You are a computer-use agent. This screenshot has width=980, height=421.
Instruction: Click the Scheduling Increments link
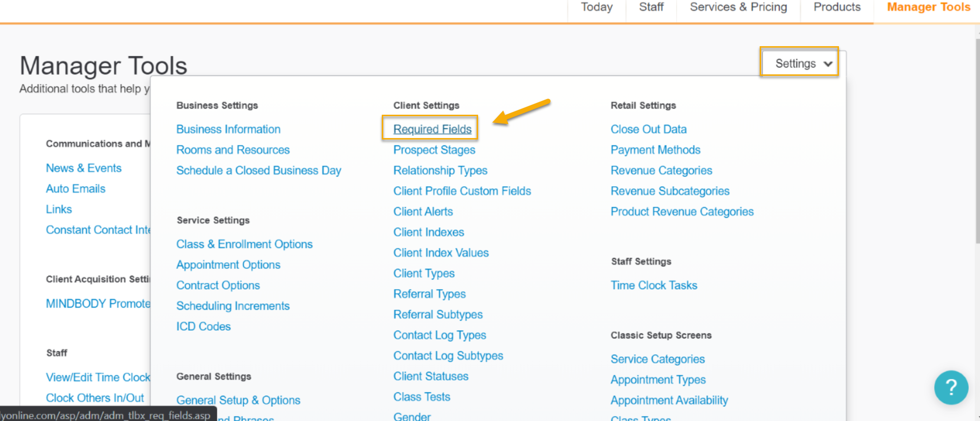(x=233, y=306)
